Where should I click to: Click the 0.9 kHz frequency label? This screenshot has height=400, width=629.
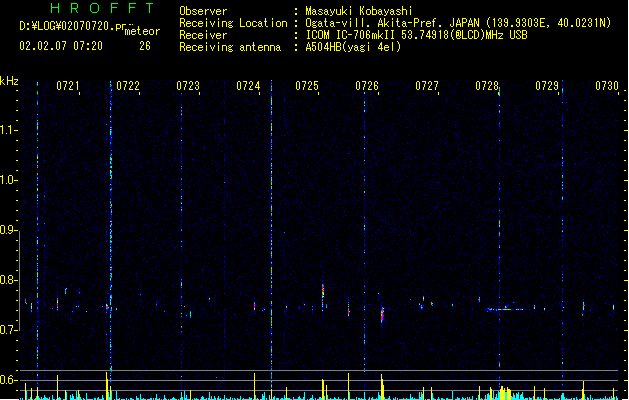click(x=8, y=230)
